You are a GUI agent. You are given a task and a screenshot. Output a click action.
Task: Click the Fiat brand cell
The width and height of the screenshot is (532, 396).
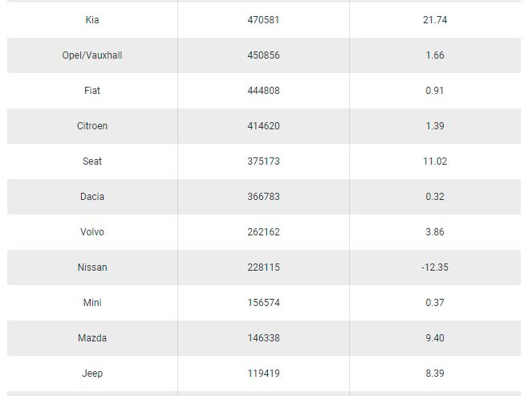[92, 91]
